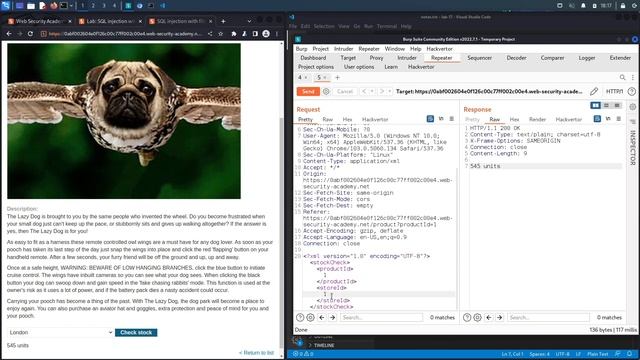
Task: Open the Comparer tab
Action: click(x=552, y=58)
